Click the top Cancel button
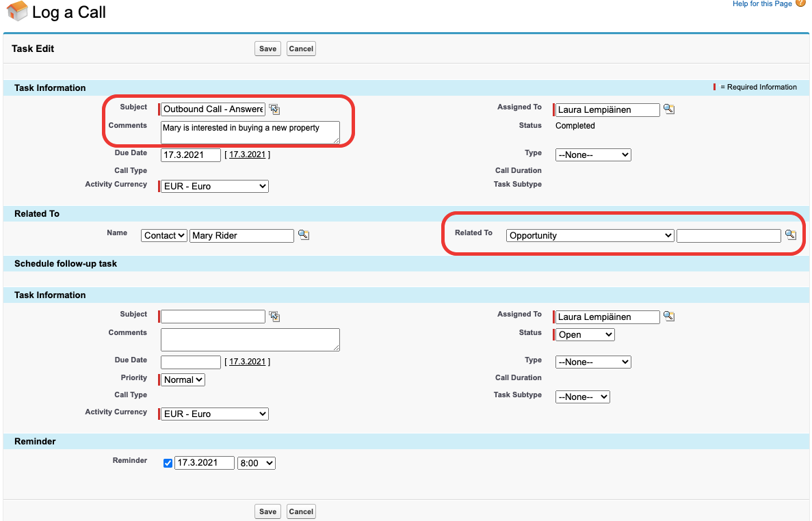This screenshot has height=521, width=812. tap(301, 49)
